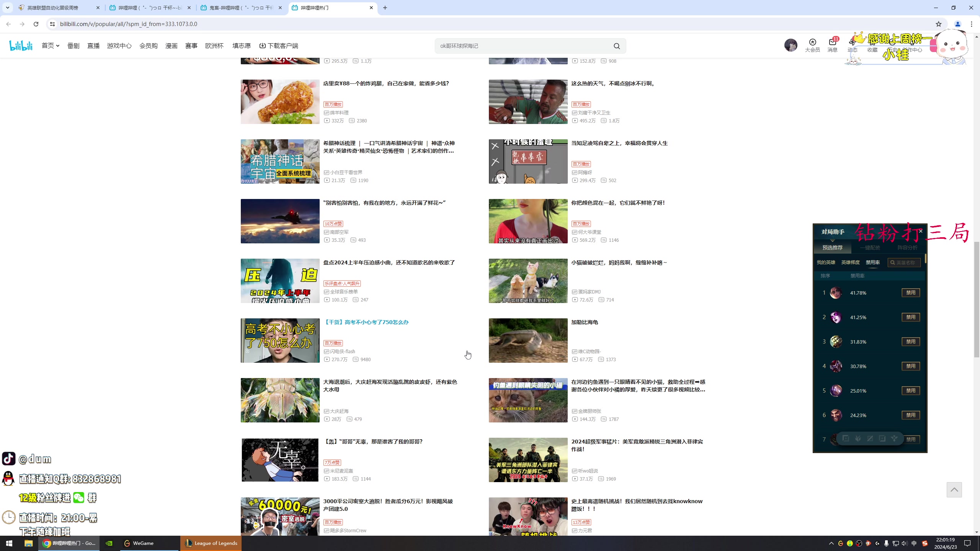Click the search magnifier icon
The width and height of the screenshot is (980, 551).
coord(617,46)
